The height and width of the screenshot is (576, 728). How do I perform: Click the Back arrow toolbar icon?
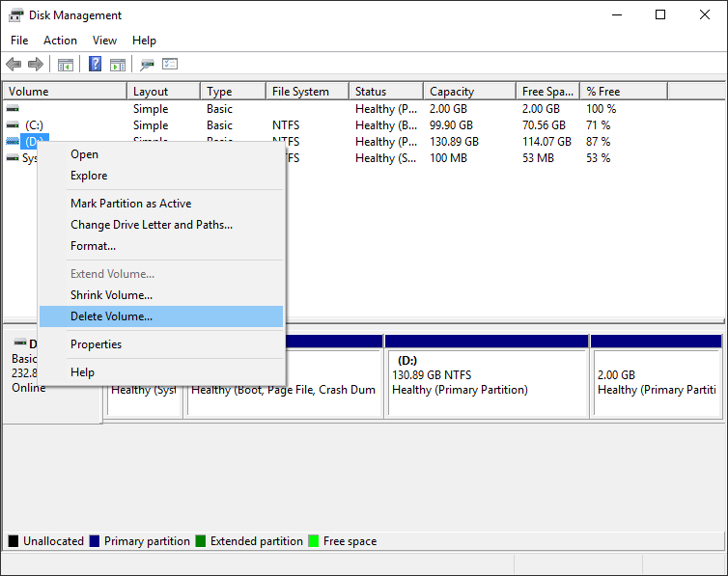pyautogui.click(x=14, y=65)
